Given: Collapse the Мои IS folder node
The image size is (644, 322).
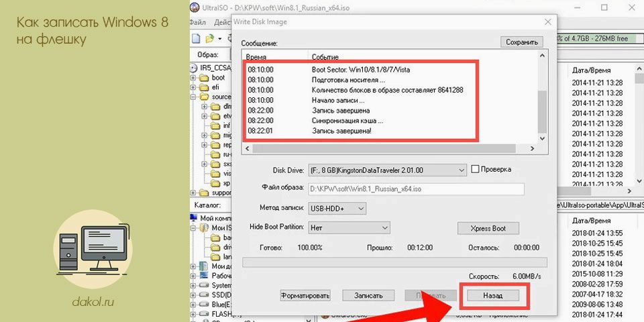Looking at the screenshot, I should tap(193, 228).
